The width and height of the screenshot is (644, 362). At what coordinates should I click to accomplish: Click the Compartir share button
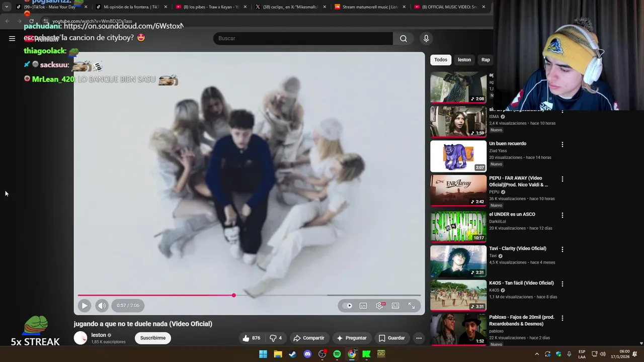[309, 338]
